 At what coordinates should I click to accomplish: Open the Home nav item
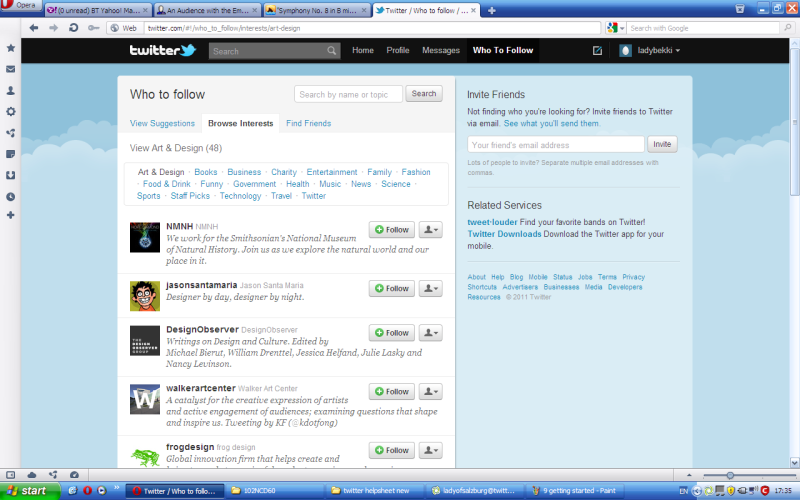click(363, 51)
